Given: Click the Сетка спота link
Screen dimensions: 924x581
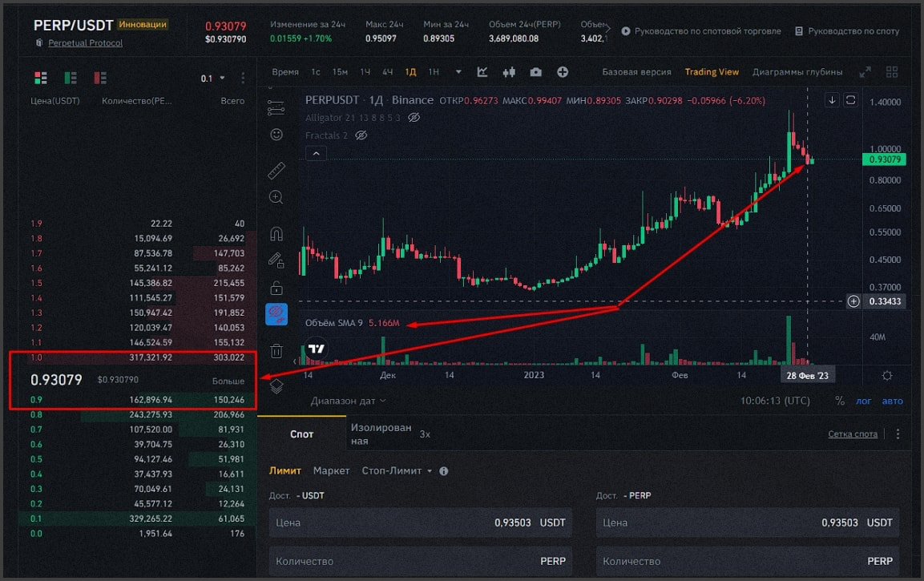Looking at the screenshot, I should (x=853, y=434).
